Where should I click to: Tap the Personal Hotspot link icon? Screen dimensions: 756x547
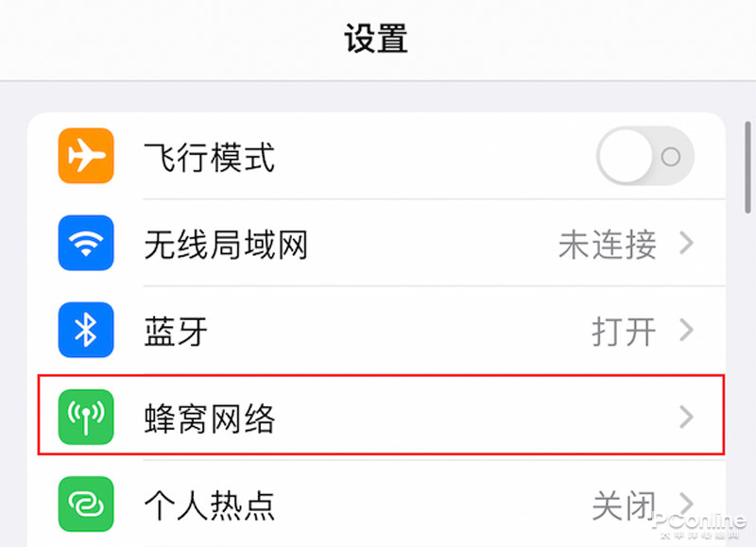click(x=86, y=504)
